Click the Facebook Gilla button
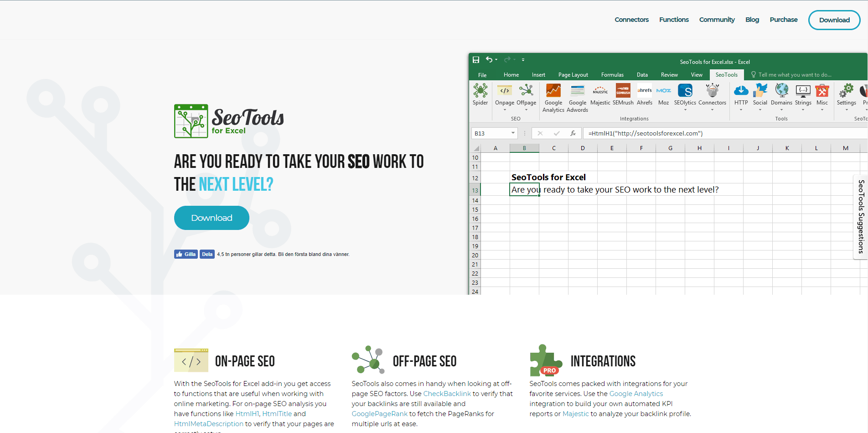The height and width of the screenshot is (433, 868). pyautogui.click(x=186, y=254)
